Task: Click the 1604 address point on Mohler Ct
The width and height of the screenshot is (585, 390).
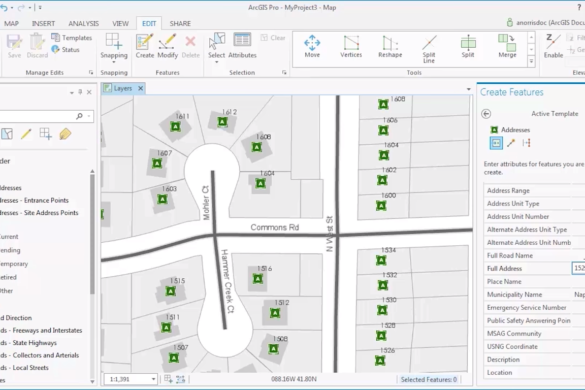Action: tap(260, 183)
